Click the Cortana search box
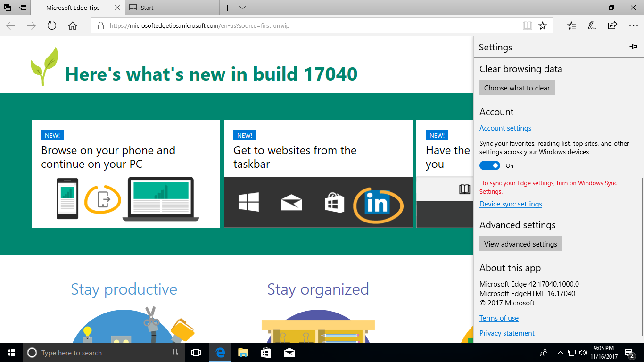644x362 pixels. coord(104,353)
